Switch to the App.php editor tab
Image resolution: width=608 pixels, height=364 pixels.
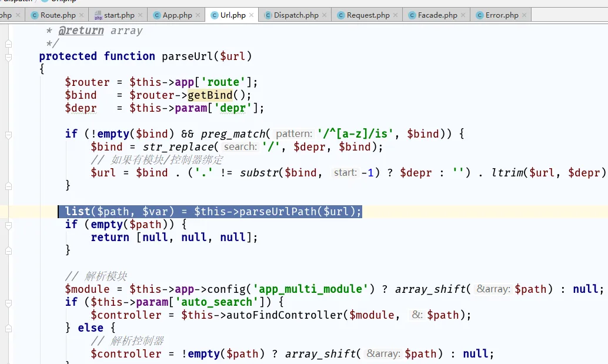(x=176, y=15)
